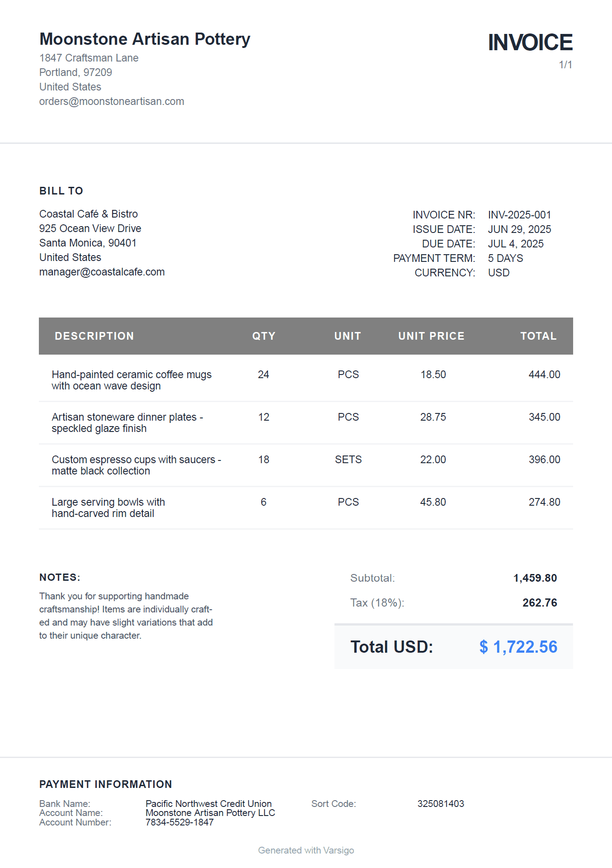This screenshot has width=612, height=868.
Task: Click the orders@moonstoneartisan.com email address
Action: [x=112, y=101]
